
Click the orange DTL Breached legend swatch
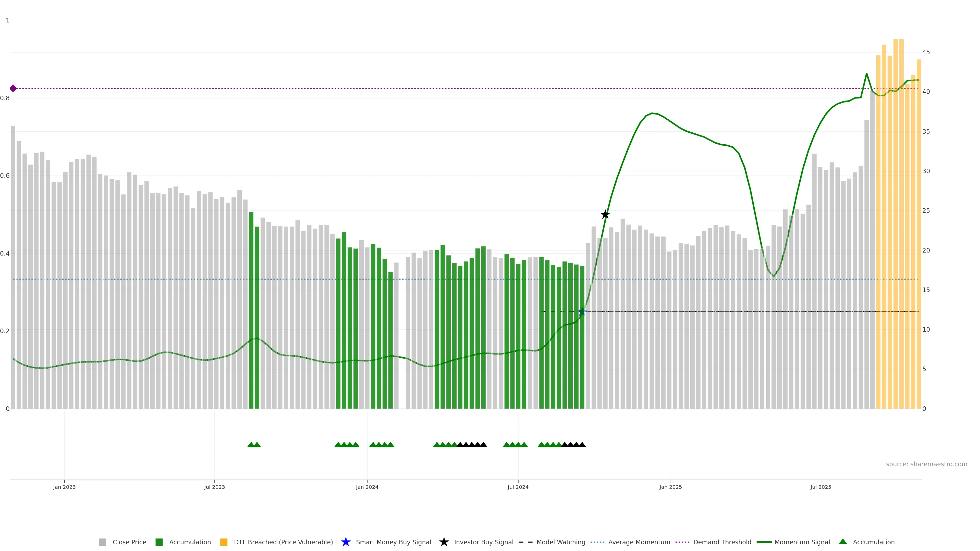point(224,542)
